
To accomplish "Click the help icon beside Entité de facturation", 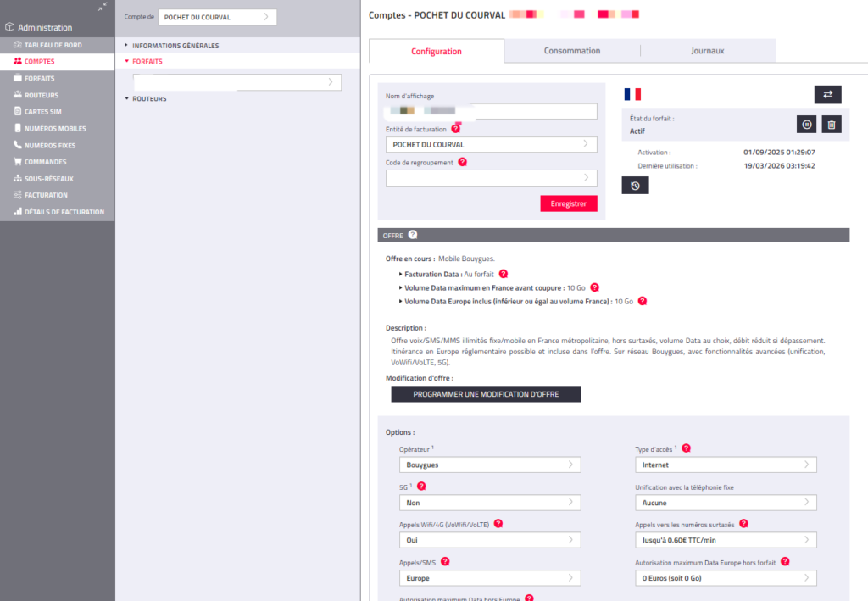I will tap(456, 128).
